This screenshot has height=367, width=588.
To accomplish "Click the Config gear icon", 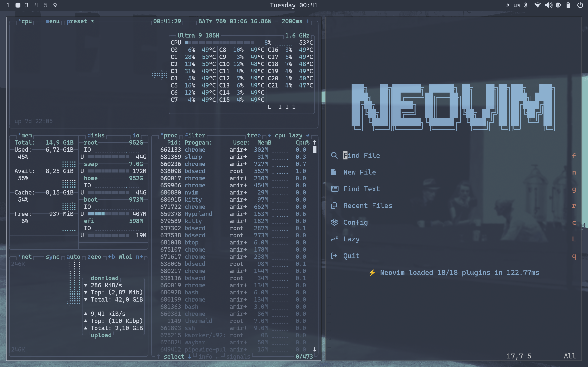I will [x=334, y=222].
